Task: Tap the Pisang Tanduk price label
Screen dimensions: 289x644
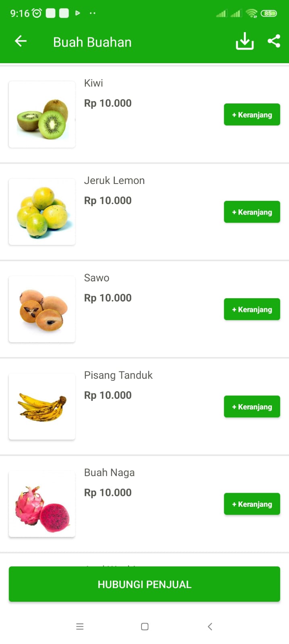Action: tap(108, 396)
